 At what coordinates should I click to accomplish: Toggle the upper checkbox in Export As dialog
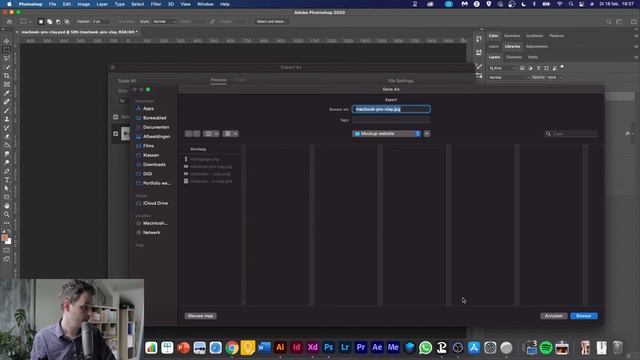pyautogui.click(x=116, y=117)
